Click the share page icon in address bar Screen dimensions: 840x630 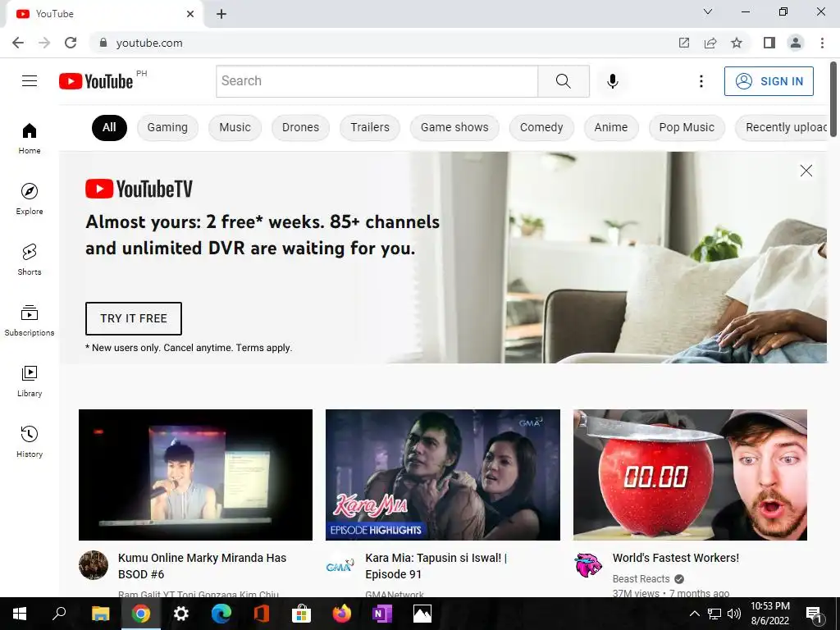[x=710, y=43]
